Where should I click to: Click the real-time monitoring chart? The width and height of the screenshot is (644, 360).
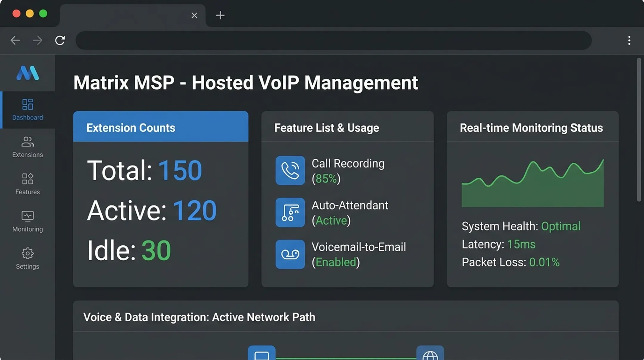[532, 183]
